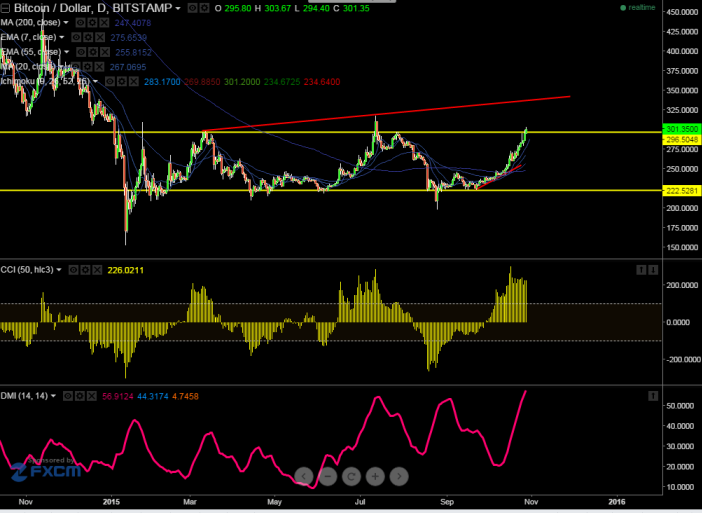Click the 2016 label on time axis
Image resolution: width=702 pixels, height=513 pixels.
click(x=617, y=502)
